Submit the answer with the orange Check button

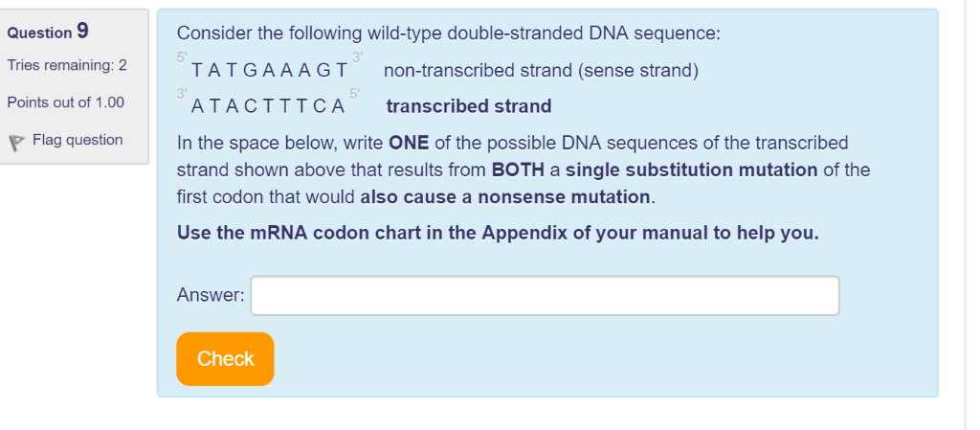[225, 359]
